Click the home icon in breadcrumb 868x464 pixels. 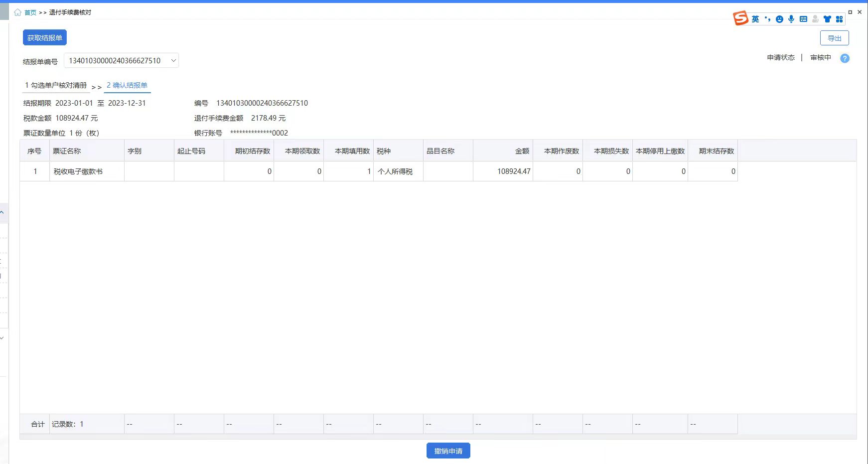[18, 12]
